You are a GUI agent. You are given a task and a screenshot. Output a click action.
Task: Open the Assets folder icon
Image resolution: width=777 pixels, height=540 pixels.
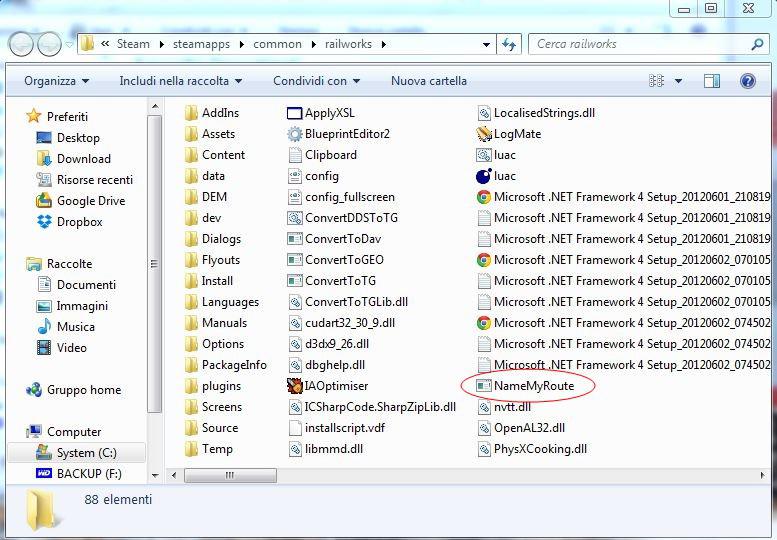pos(191,134)
